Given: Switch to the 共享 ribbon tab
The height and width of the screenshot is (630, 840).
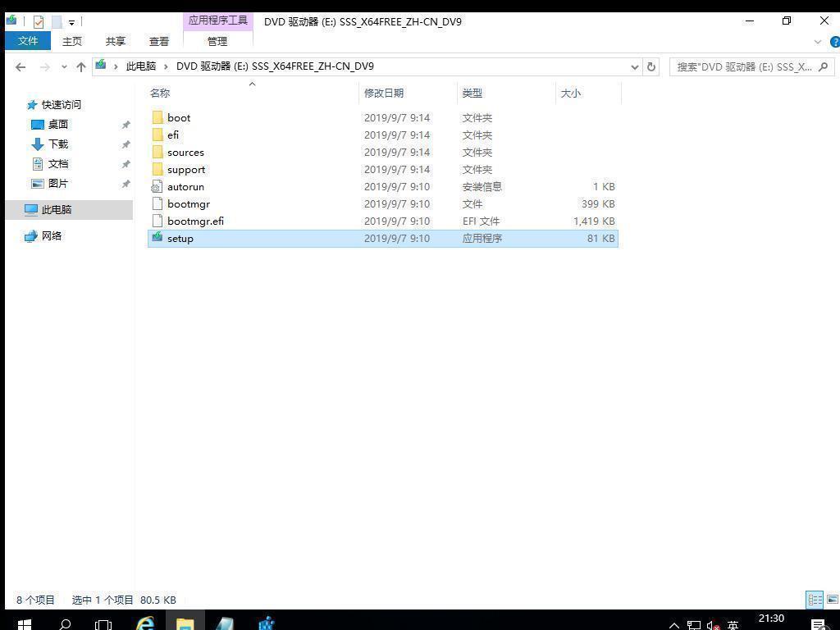Looking at the screenshot, I should coord(115,41).
